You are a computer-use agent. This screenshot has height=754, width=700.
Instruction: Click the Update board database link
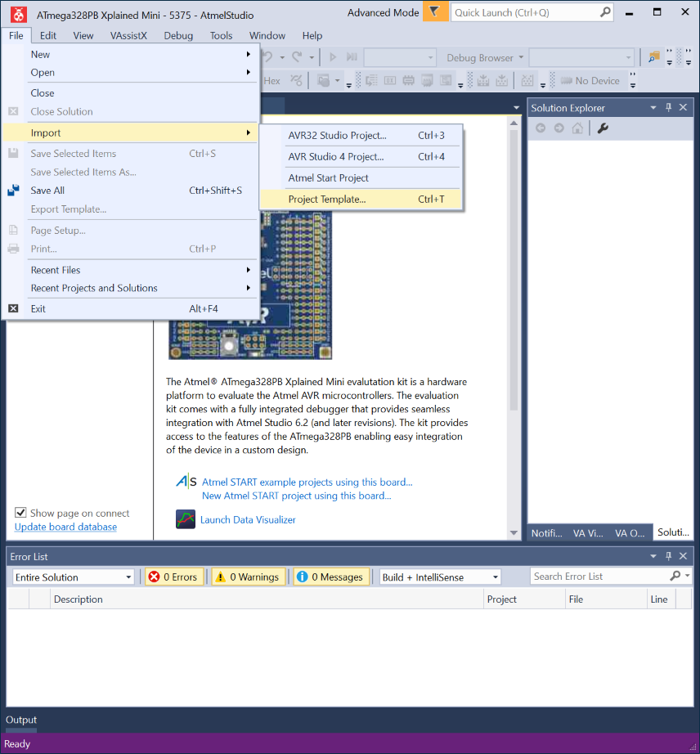click(x=65, y=527)
